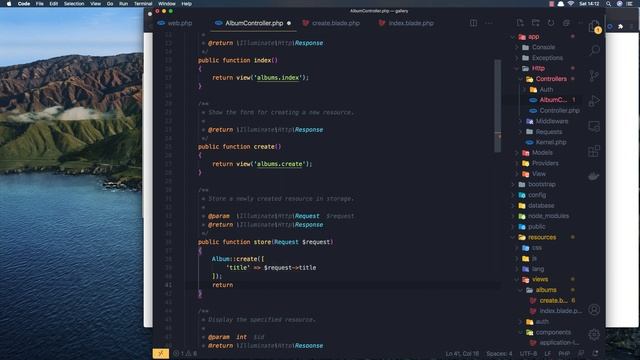The image size is (640, 360).
Task: Open macOS Control Center icon
Action: tap(629, 4)
